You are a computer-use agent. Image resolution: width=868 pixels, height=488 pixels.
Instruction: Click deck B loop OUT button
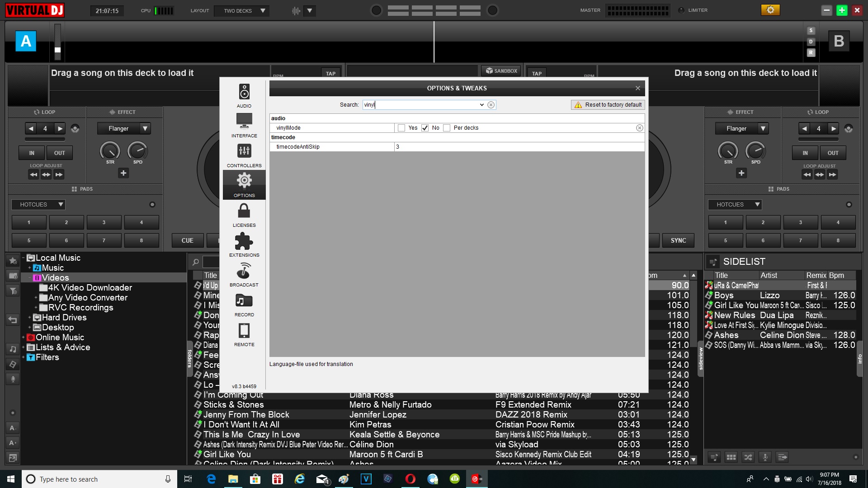pos(833,153)
